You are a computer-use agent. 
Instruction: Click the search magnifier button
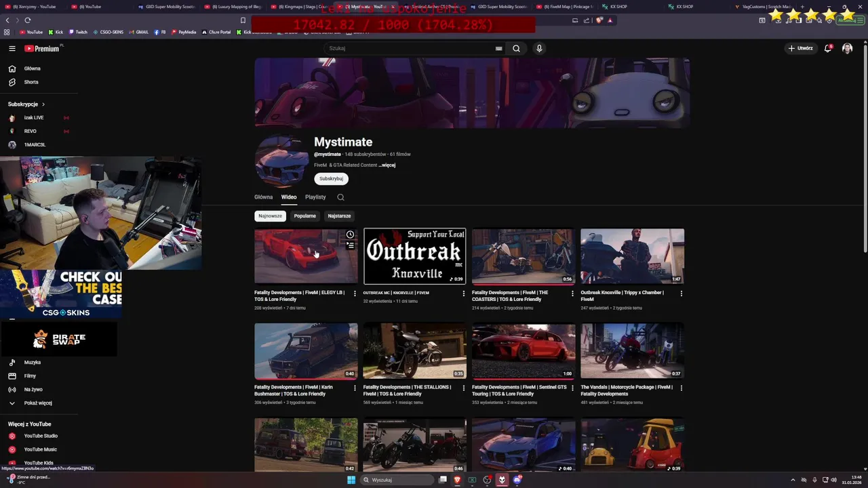tap(516, 48)
